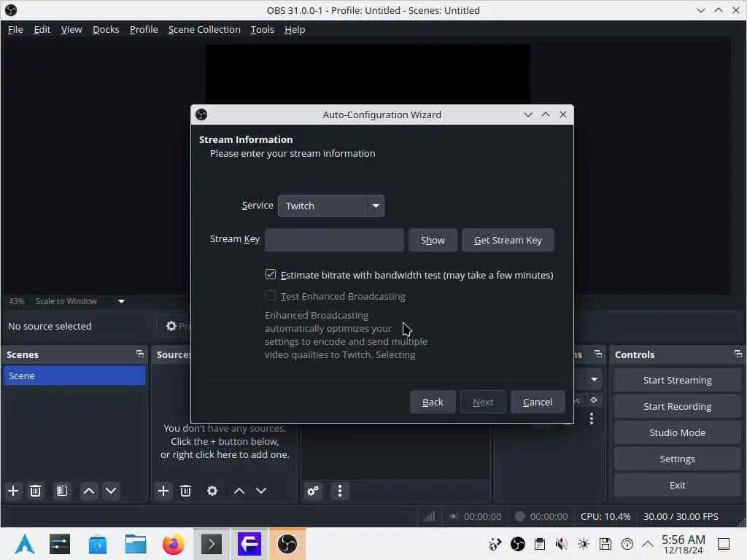The image size is (747, 560).
Task: Click Start Recording in Controls
Action: 678,406
